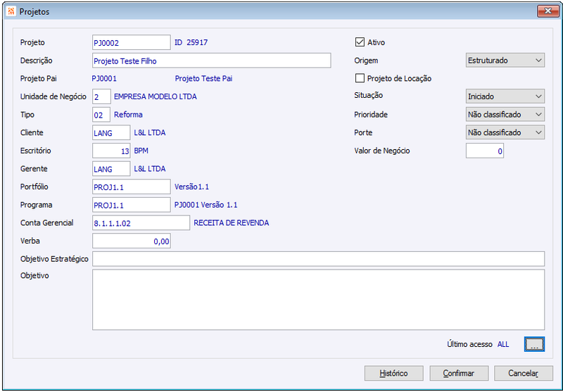Screen dimensions: 563x392
Task: Open the Origem dropdown
Action: [x=505, y=61]
